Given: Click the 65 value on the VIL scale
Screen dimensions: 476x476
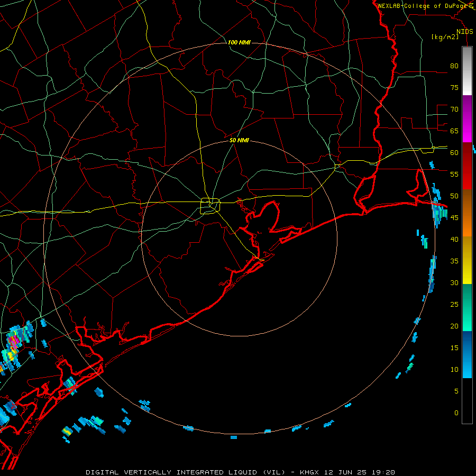Looking at the screenshot, I should coord(454,131).
